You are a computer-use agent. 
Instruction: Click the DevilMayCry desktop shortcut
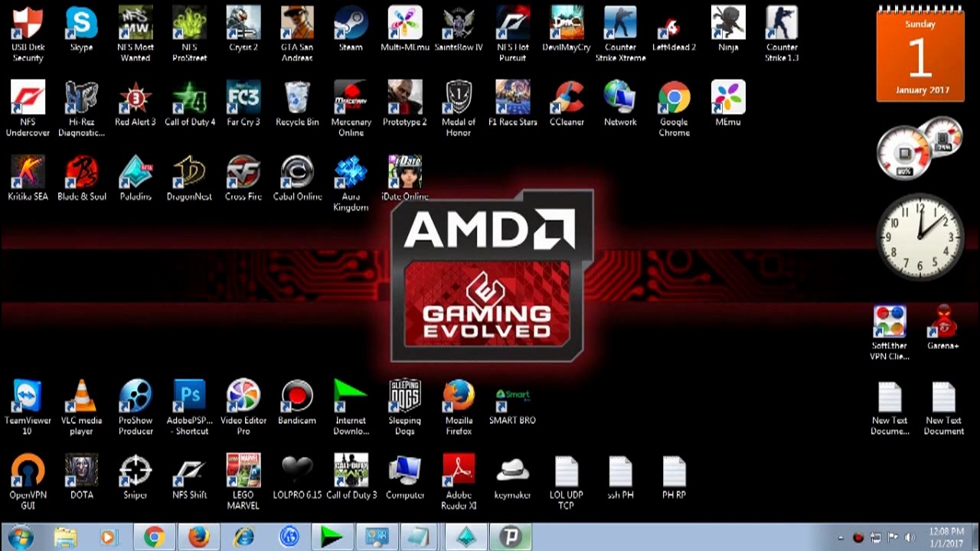click(x=567, y=29)
